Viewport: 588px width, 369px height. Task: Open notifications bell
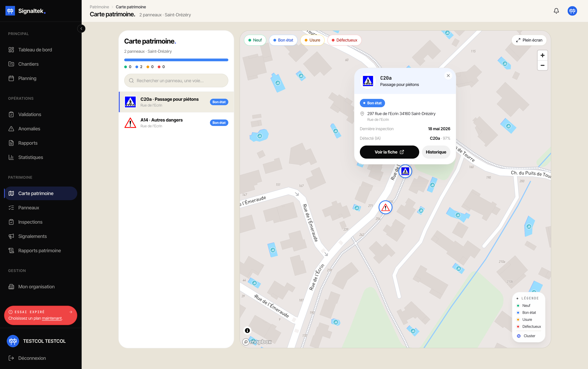556,11
